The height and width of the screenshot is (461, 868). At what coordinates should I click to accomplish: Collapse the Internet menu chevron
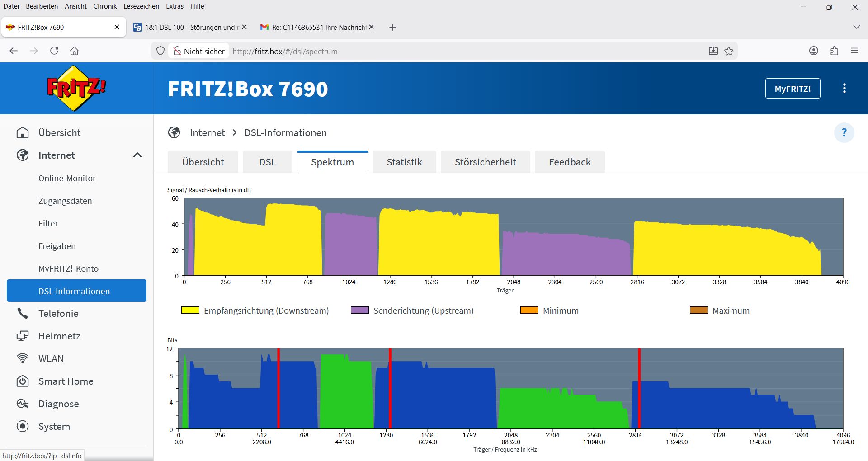[x=137, y=155]
